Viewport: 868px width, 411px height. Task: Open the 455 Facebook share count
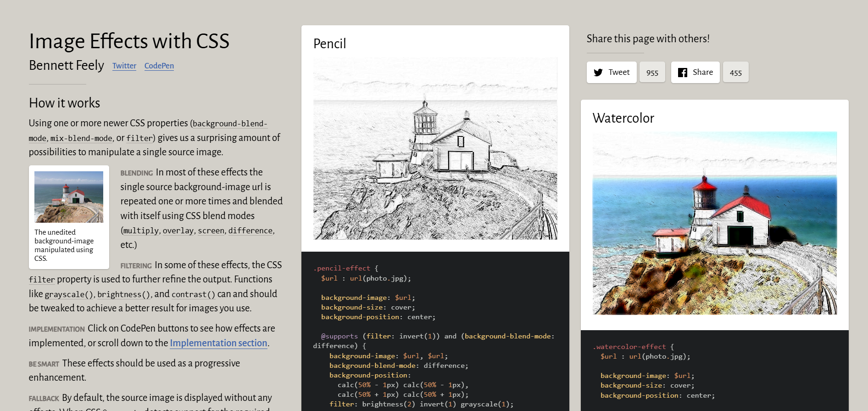coord(735,73)
